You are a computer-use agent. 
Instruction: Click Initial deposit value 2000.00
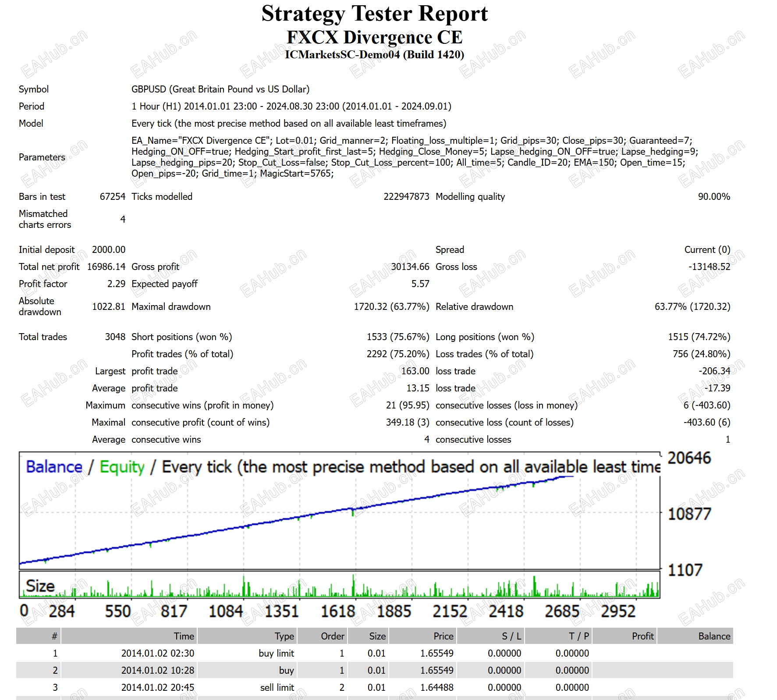click(x=109, y=250)
